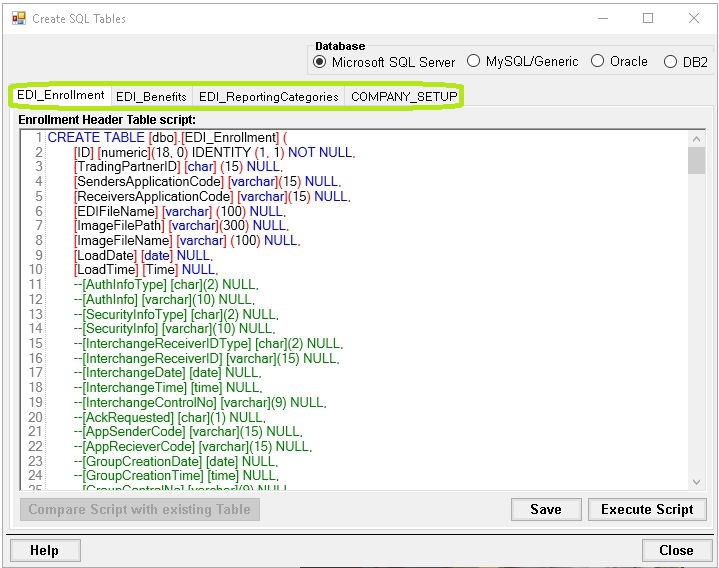Click the [EDIFileName] [varchar] (100) line

point(180,211)
